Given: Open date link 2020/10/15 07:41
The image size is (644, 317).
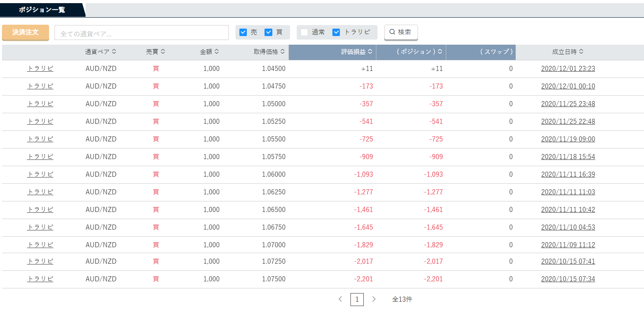Looking at the screenshot, I should [x=568, y=261].
